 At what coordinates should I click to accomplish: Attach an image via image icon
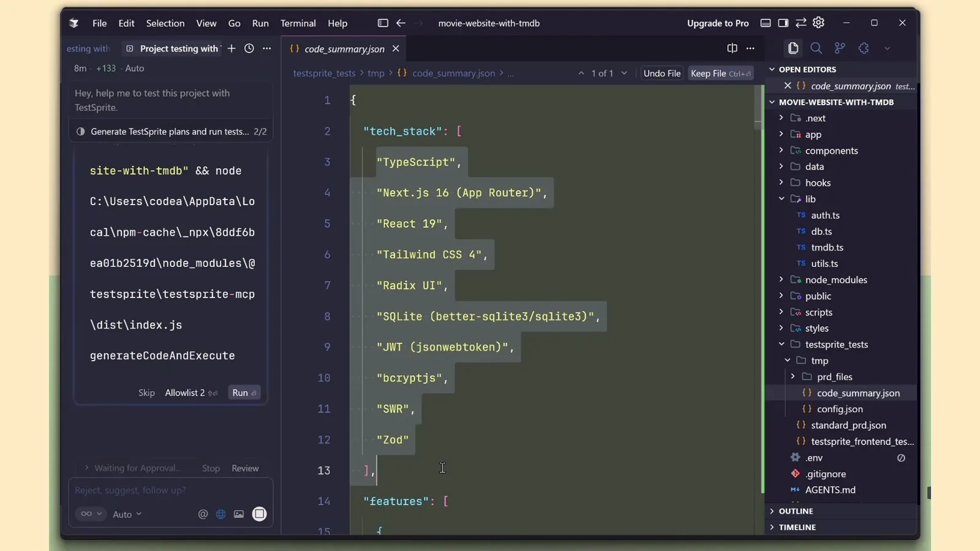click(239, 514)
